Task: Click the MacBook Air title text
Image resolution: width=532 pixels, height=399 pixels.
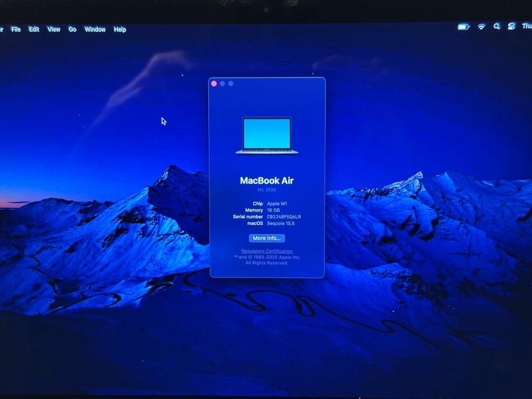Action: 267,181
